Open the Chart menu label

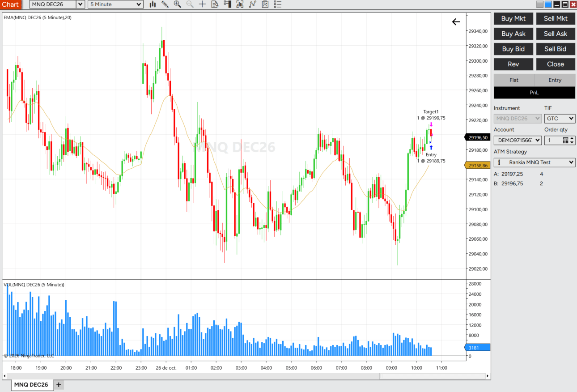click(x=10, y=4)
